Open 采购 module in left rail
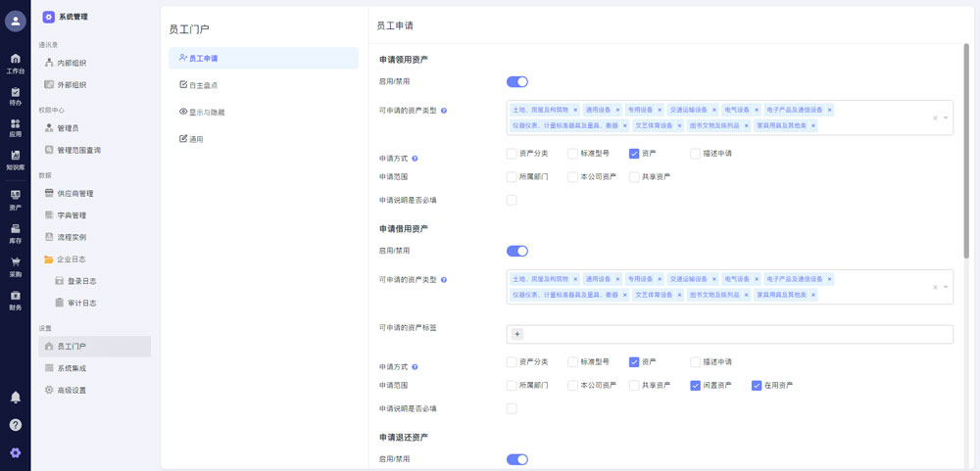Viewport: 980px width, 471px height. [15, 266]
